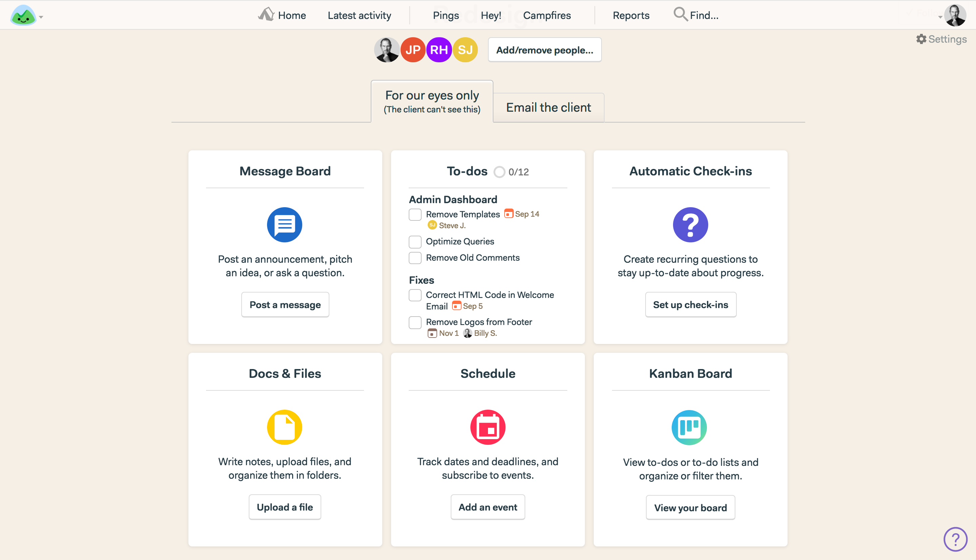Open the Admin Dashboard to-do list
Viewport: 976px width, 560px height.
(453, 199)
